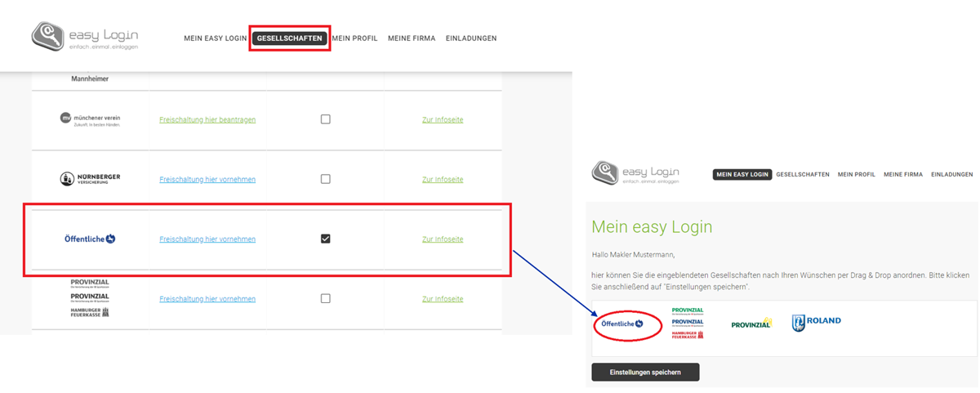
Task: Click stacked Provinzial Hamburger Feuerkasse tile
Action: coord(687,323)
